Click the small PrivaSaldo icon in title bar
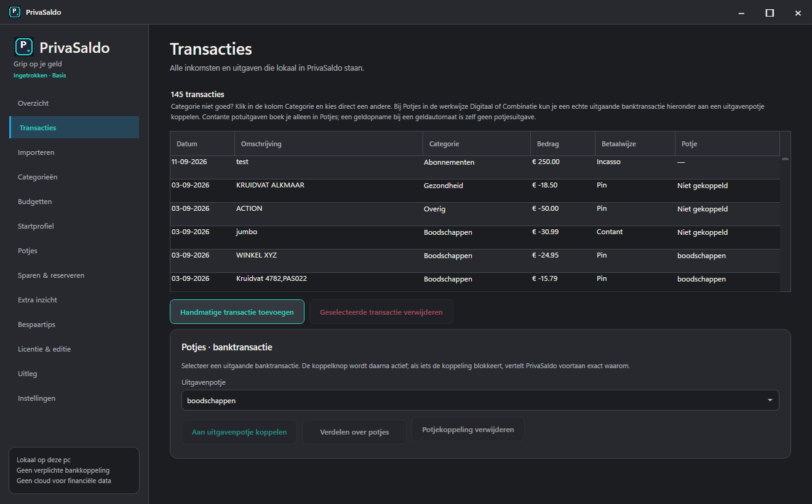 (x=14, y=12)
